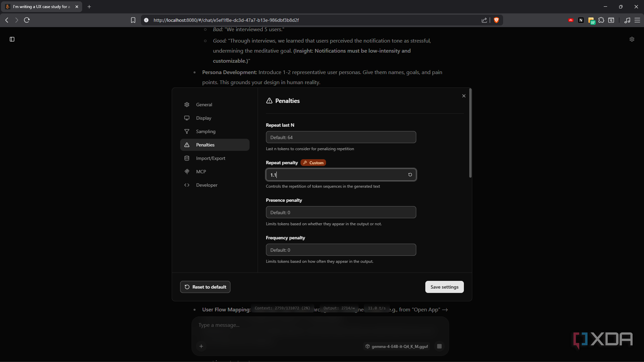Close the UX case study tab
The image size is (644, 362).
tap(76, 7)
